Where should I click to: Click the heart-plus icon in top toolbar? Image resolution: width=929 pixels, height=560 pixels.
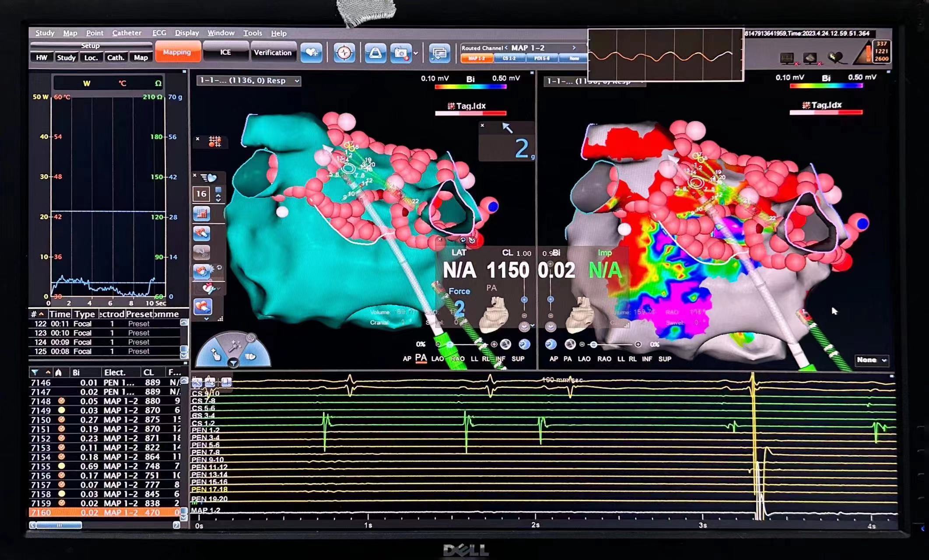click(311, 53)
